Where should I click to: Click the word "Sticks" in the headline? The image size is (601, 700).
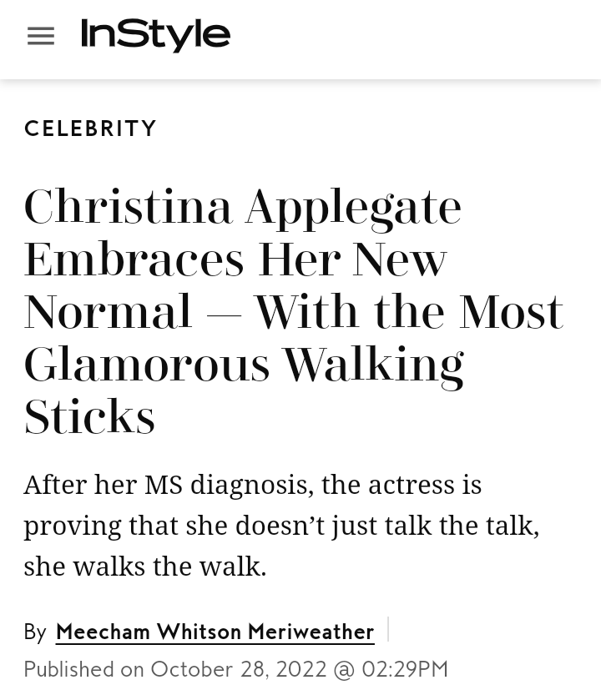coord(89,416)
